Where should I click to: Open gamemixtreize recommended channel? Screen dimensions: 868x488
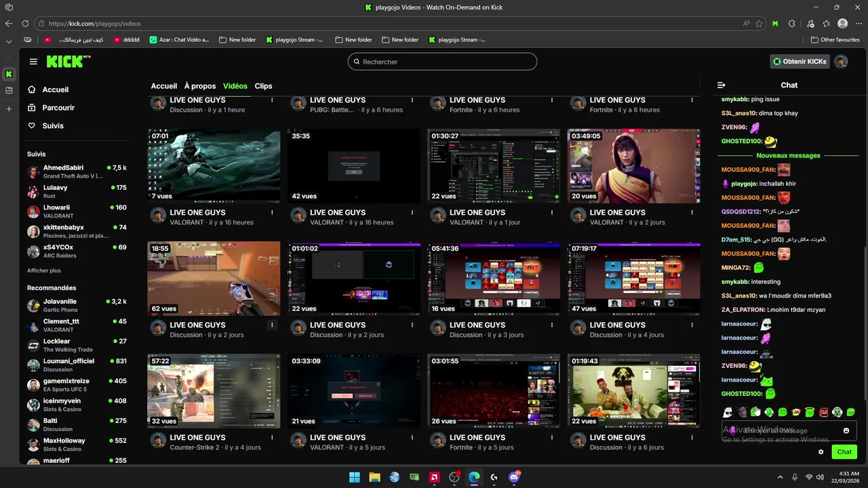[x=77, y=384]
